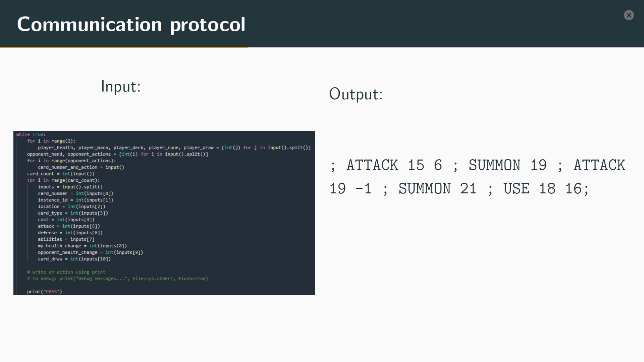Click the 'ATTACK 15 6' output text

(x=394, y=165)
